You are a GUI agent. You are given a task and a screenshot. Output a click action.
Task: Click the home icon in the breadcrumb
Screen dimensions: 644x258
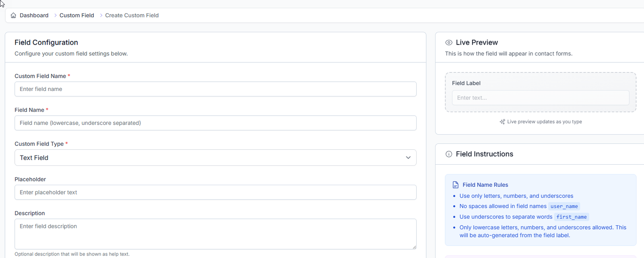tap(13, 15)
